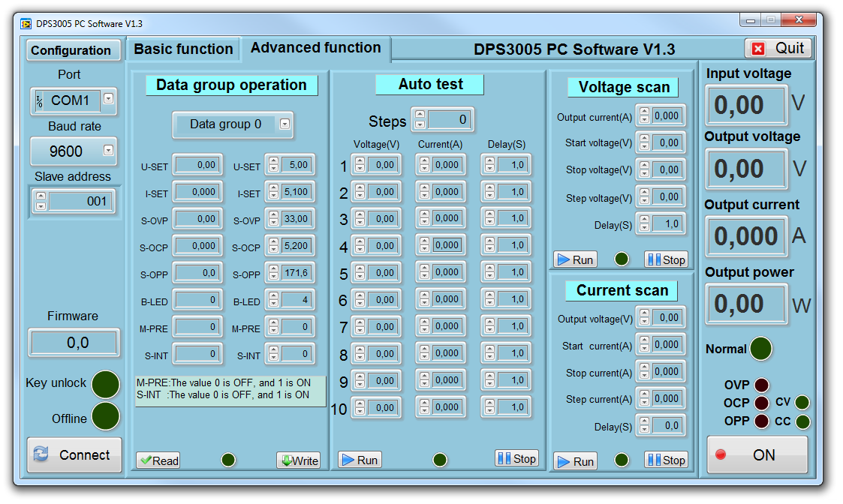843x504 pixels.
Task: Click Voltage scan Output current stepper
Action: point(644,115)
